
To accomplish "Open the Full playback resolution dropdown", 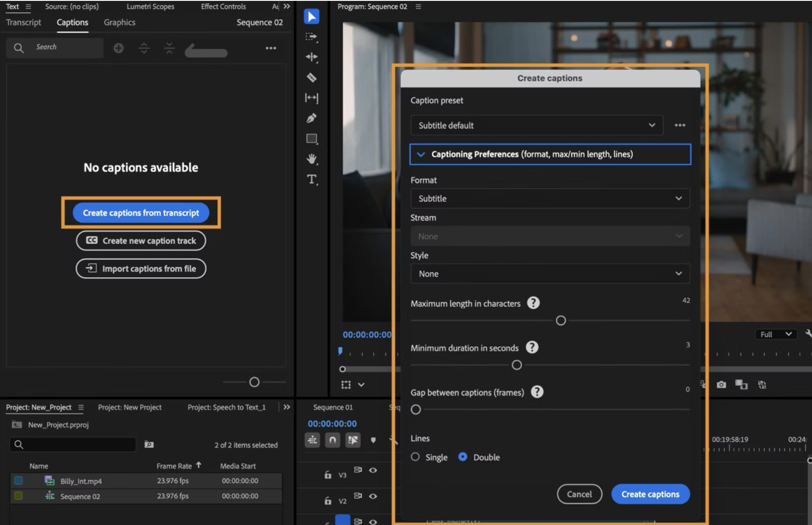I will pos(776,334).
